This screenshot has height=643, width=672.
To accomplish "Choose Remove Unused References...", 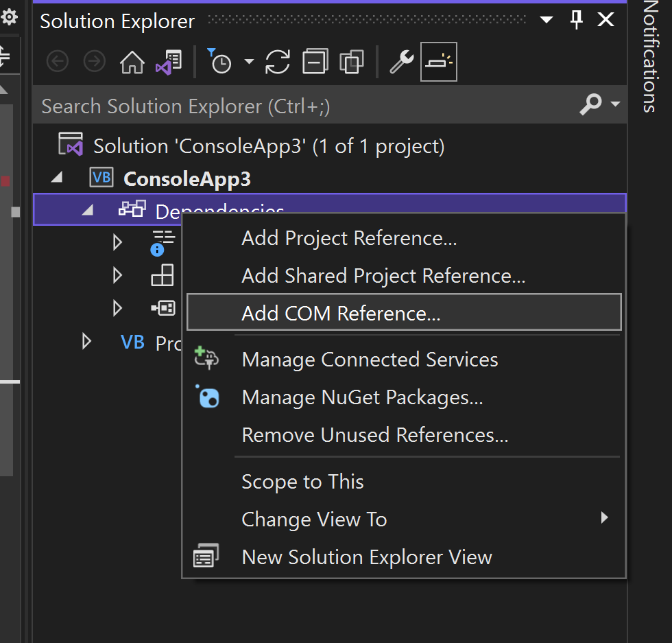I will (x=404, y=435).
